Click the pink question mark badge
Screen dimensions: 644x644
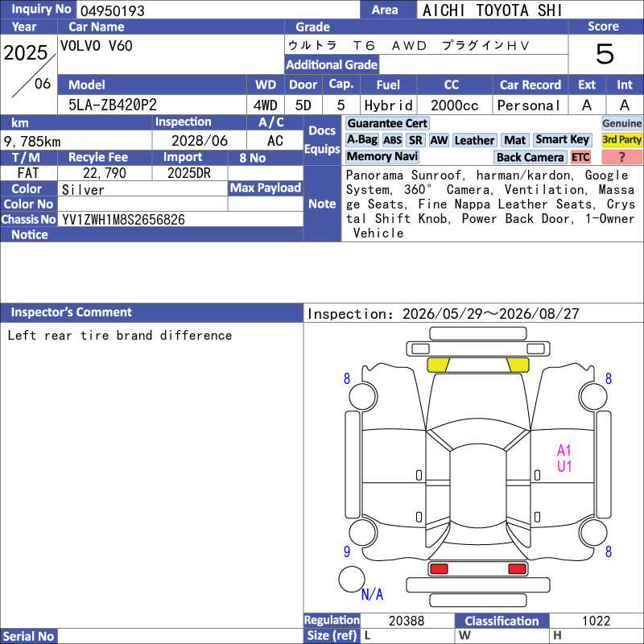point(621,157)
